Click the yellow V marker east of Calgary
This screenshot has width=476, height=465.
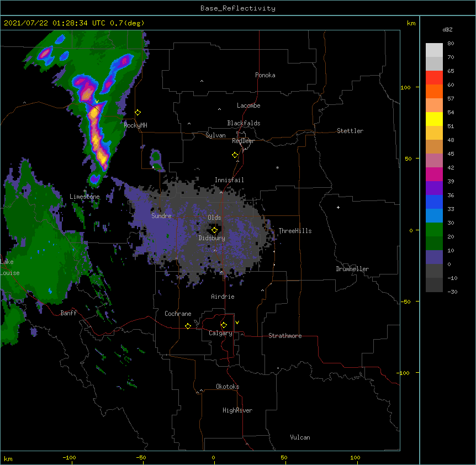[237, 323]
